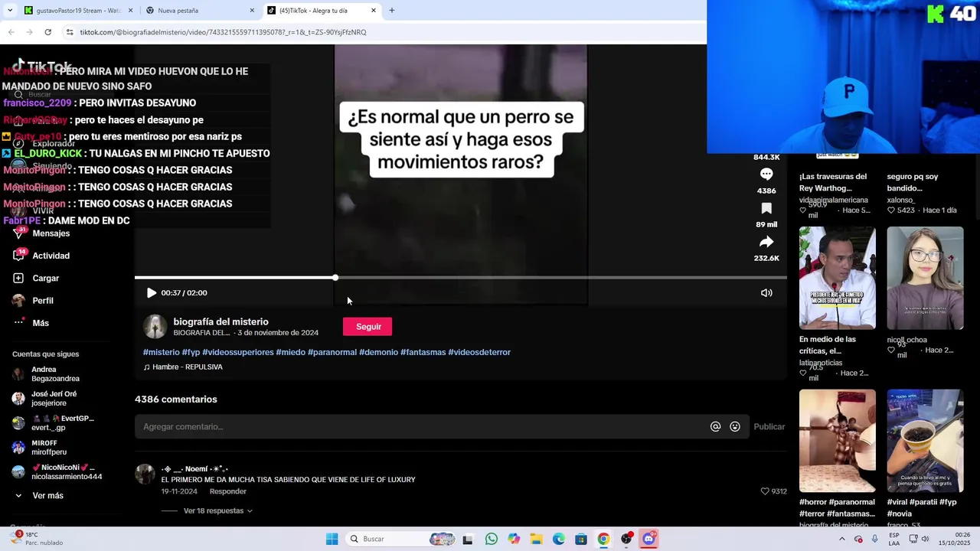Open the #viral #paratii video thumbnail
The height and width of the screenshot is (551, 980).
click(925, 441)
